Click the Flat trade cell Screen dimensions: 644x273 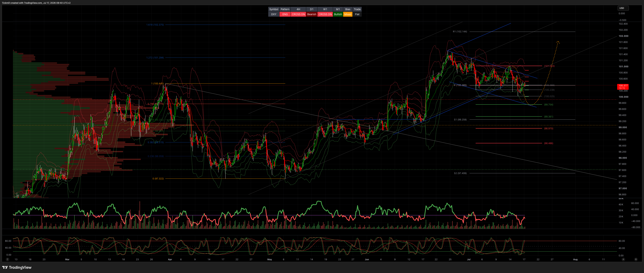[x=357, y=14]
